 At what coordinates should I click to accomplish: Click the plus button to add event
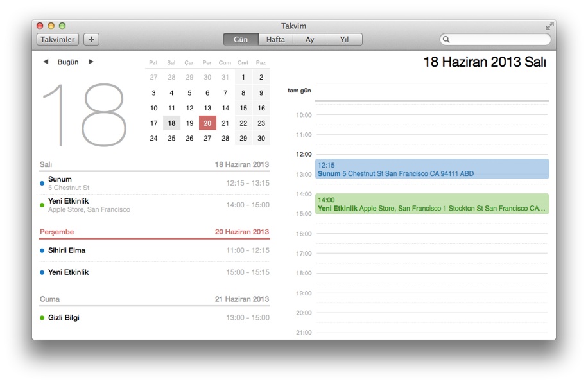click(x=91, y=39)
